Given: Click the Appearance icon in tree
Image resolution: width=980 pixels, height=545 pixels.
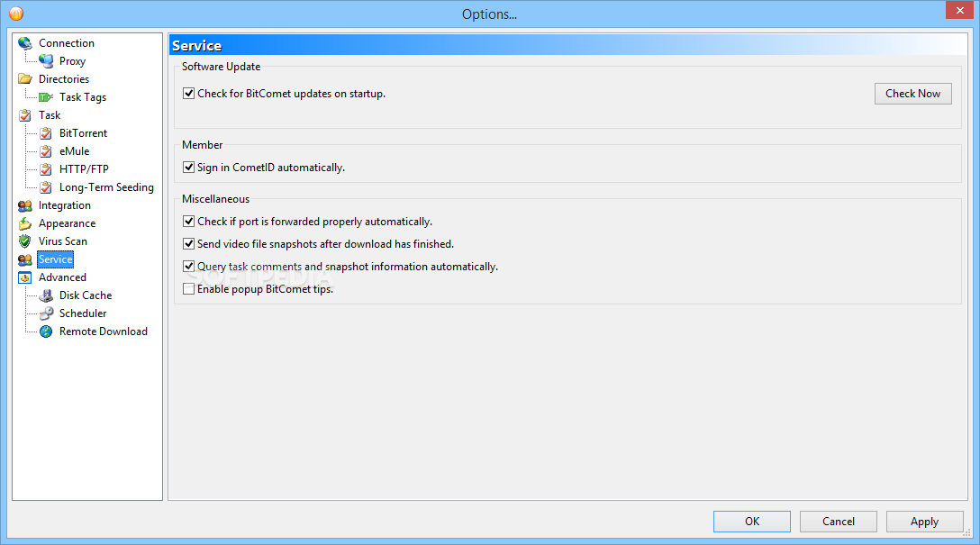Looking at the screenshot, I should 25,223.
